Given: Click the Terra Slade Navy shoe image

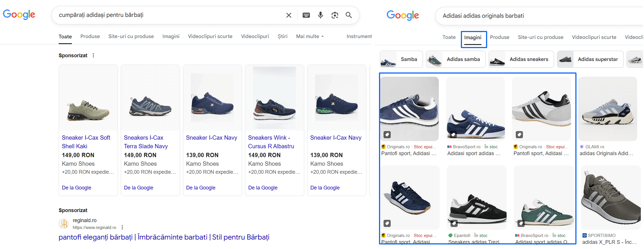Looking at the screenshot, I should 150,98.
